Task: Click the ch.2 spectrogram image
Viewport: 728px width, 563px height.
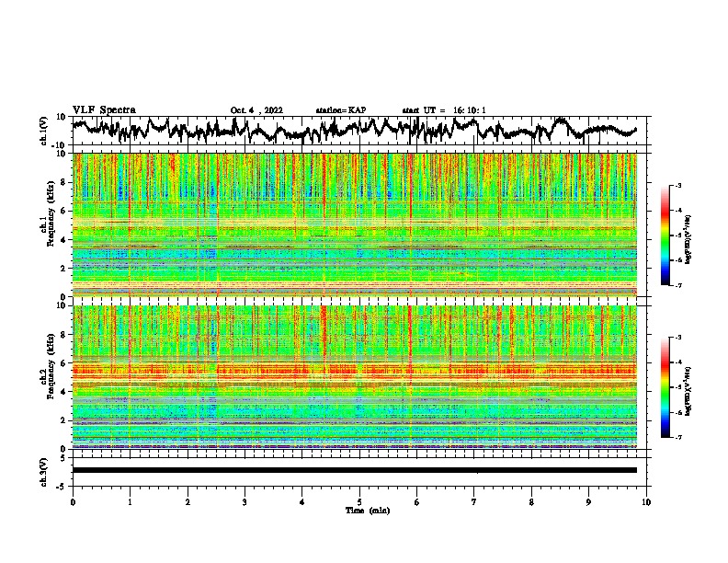Action: point(355,377)
